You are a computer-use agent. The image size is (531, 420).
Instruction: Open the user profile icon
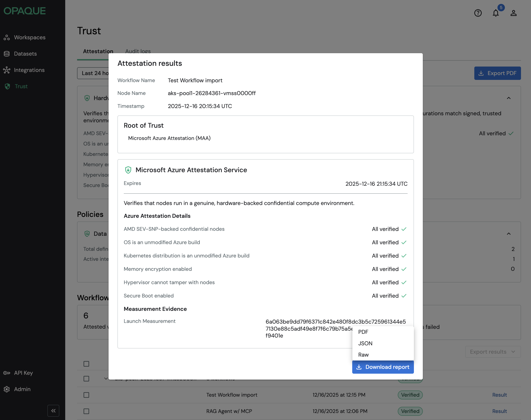[x=513, y=13]
